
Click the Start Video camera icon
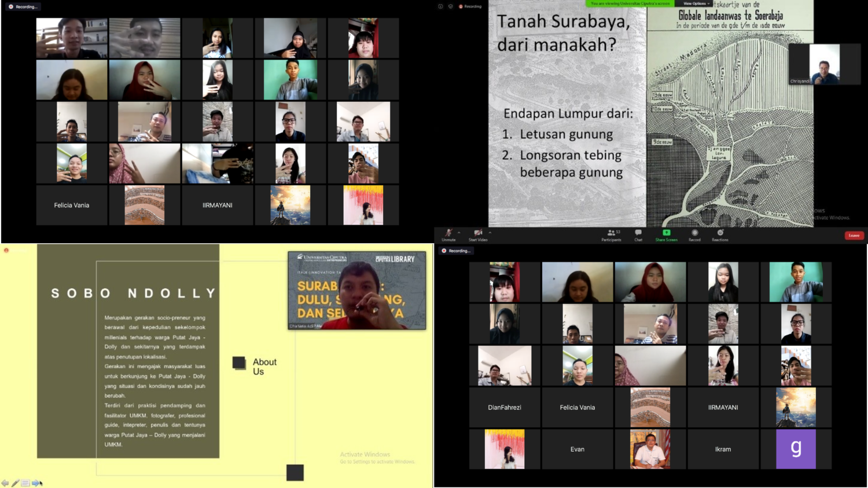[x=477, y=233]
